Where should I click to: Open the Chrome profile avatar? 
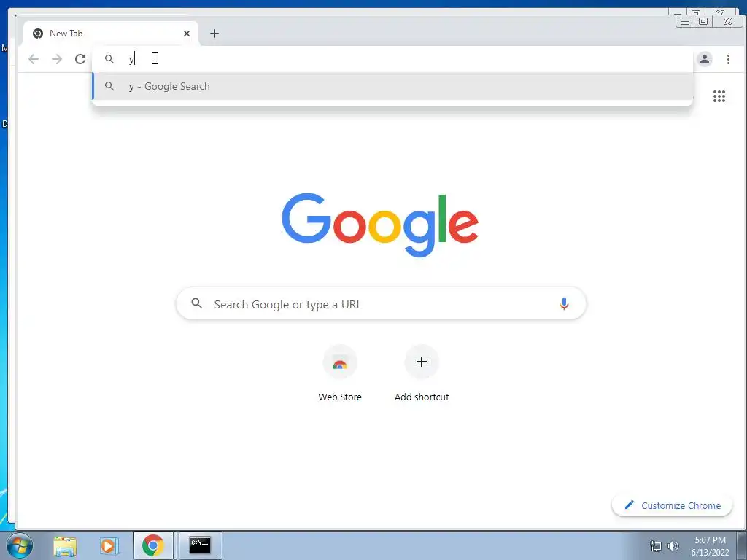704,59
